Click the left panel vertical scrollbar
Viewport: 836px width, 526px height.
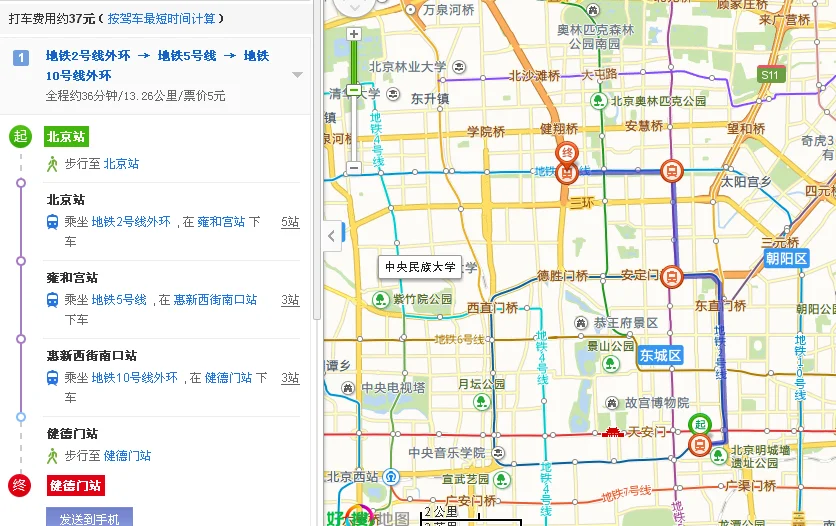click(317, 160)
